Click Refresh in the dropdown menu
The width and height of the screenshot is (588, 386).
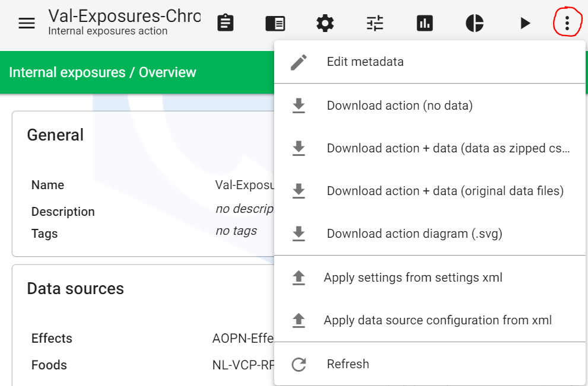[348, 364]
